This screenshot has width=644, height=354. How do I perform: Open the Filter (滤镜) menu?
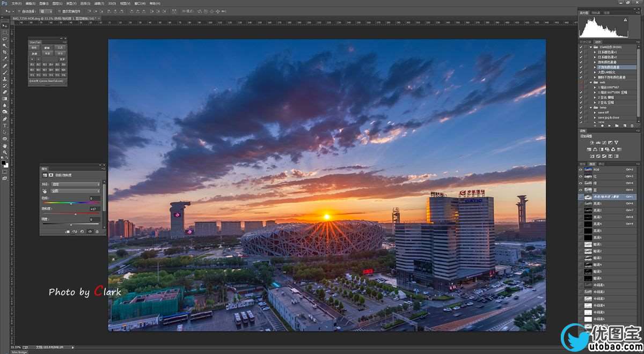pos(98,3)
